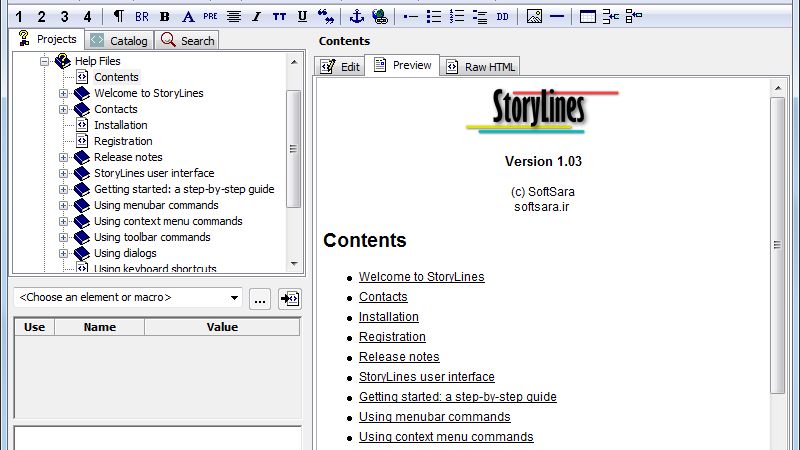The width and height of the screenshot is (800, 450).
Task: Switch to Projects tab
Action: pyautogui.click(x=47, y=39)
